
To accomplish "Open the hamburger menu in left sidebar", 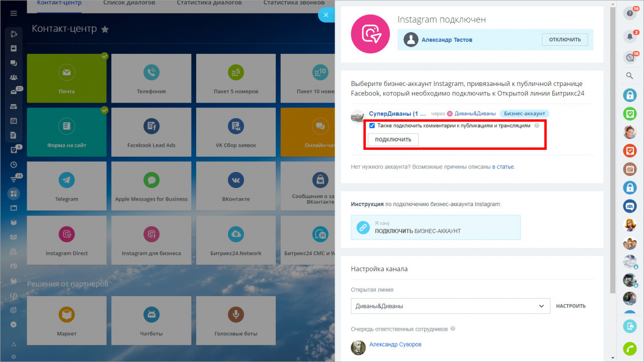I will (x=14, y=13).
